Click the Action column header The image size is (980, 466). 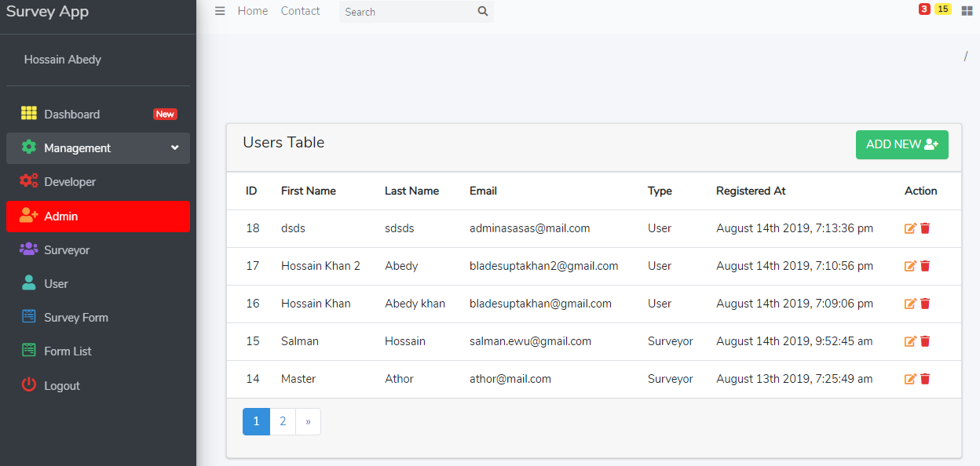921,191
